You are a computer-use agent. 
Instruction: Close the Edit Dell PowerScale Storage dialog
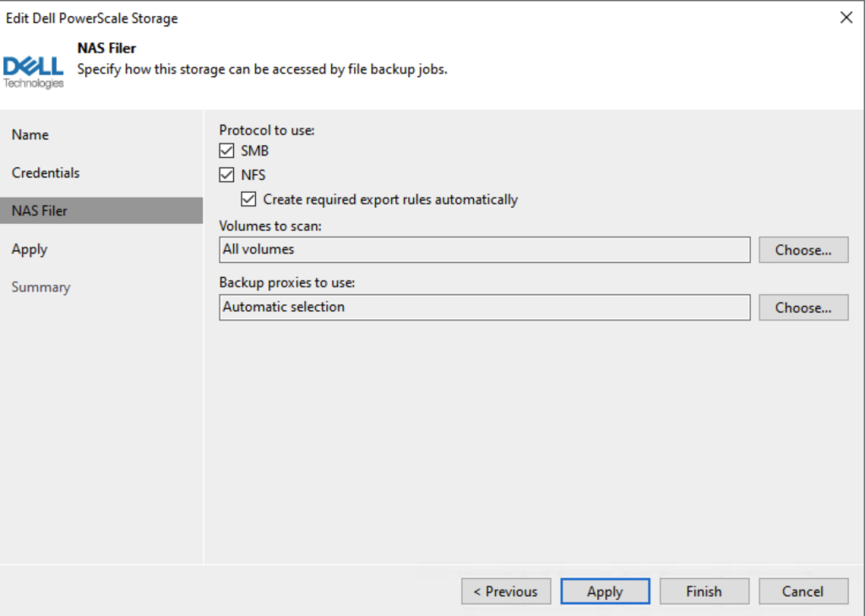(x=846, y=18)
